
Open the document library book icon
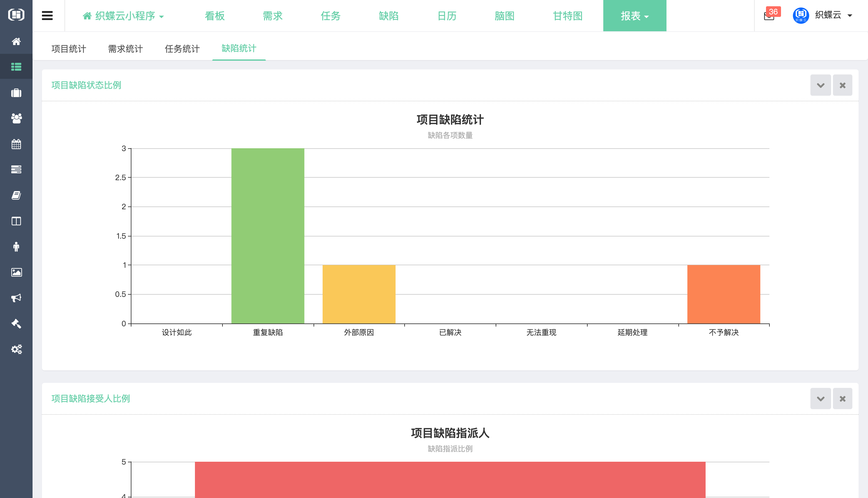coord(16,195)
